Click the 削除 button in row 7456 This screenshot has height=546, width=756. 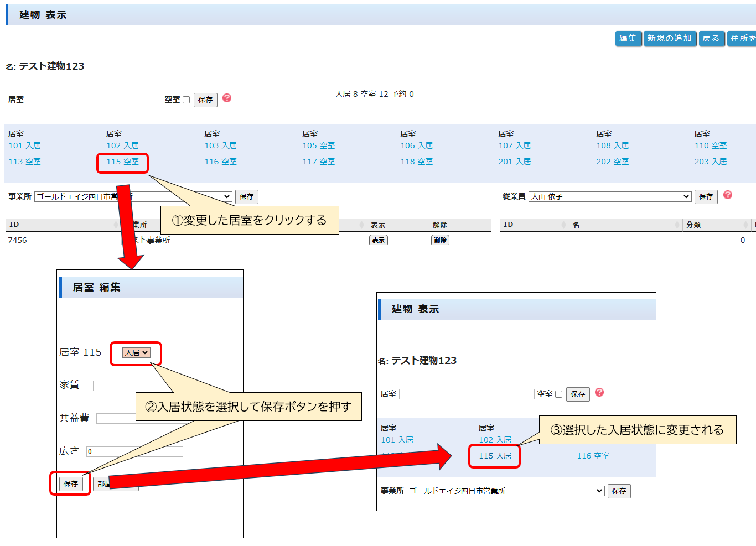[440, 240]
